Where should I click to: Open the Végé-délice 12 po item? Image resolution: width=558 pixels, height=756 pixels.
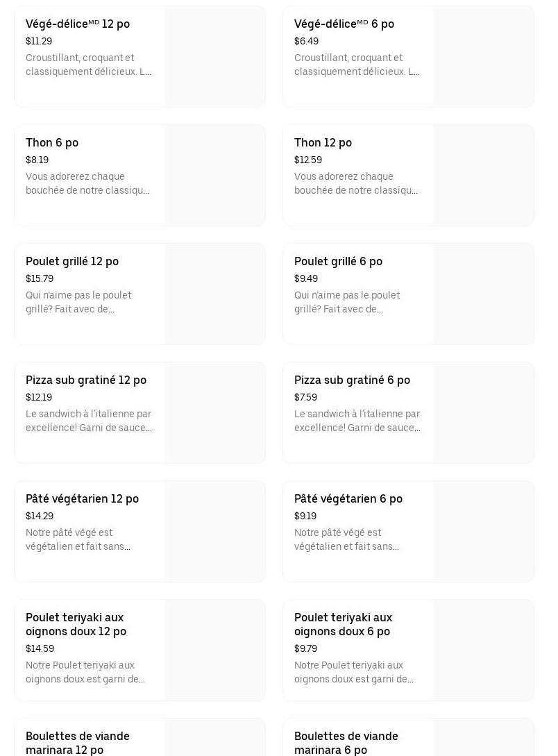(x=78, y=24)
